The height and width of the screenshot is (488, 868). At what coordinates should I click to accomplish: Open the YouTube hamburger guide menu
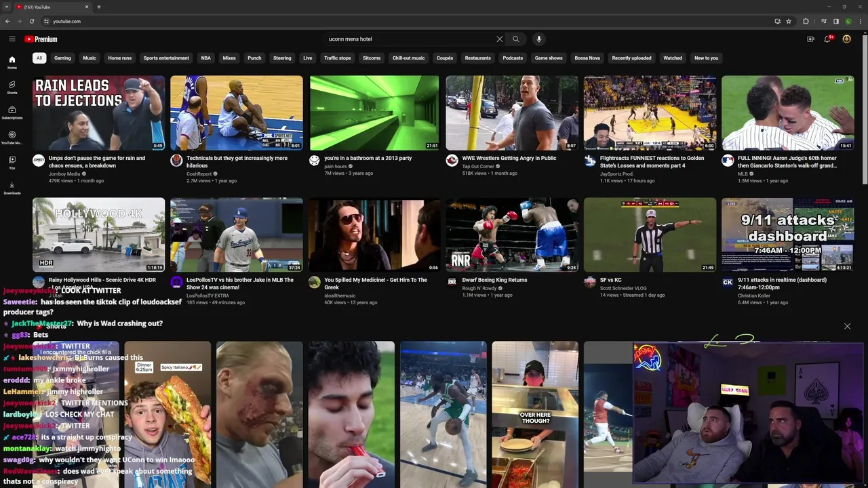coord(12,39)
